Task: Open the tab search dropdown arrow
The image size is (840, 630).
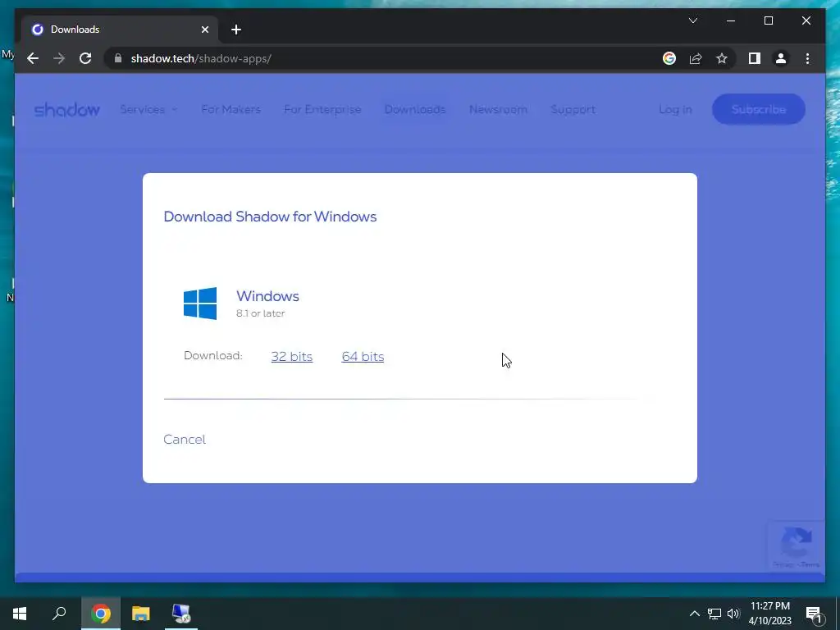Action: pos(692,21)
